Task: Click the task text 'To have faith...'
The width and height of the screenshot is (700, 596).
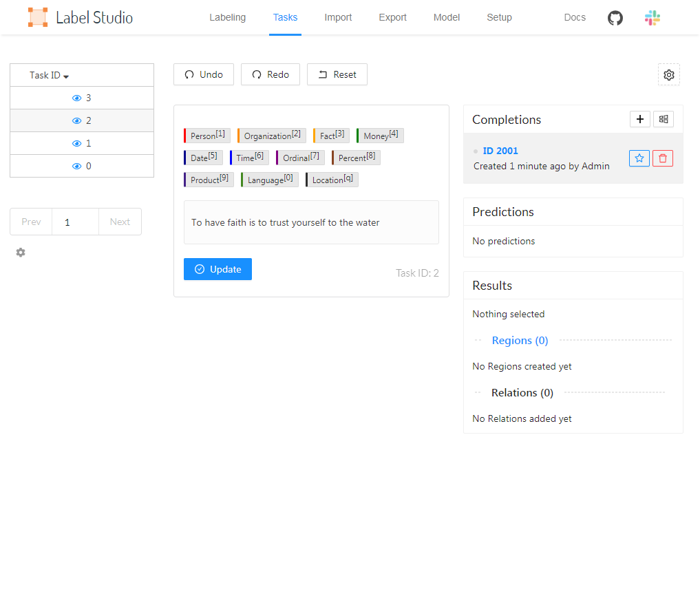Action: pos(285,222)
